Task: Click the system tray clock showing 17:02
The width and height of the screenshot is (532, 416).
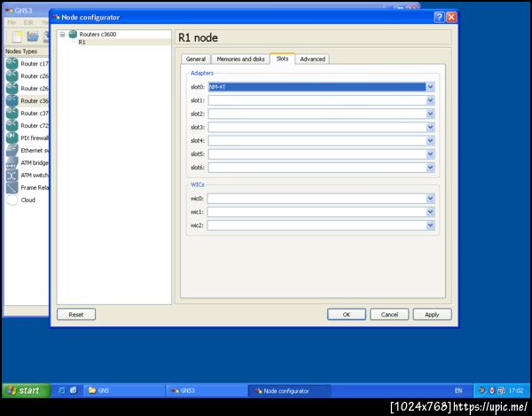Action: click(x=516, y=390)
